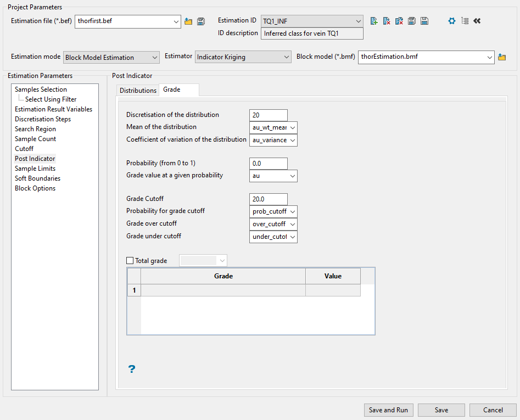The width and height of the screenshot is (520, 420).
Task: Open the tree list view icon
Action: (465, 21)
